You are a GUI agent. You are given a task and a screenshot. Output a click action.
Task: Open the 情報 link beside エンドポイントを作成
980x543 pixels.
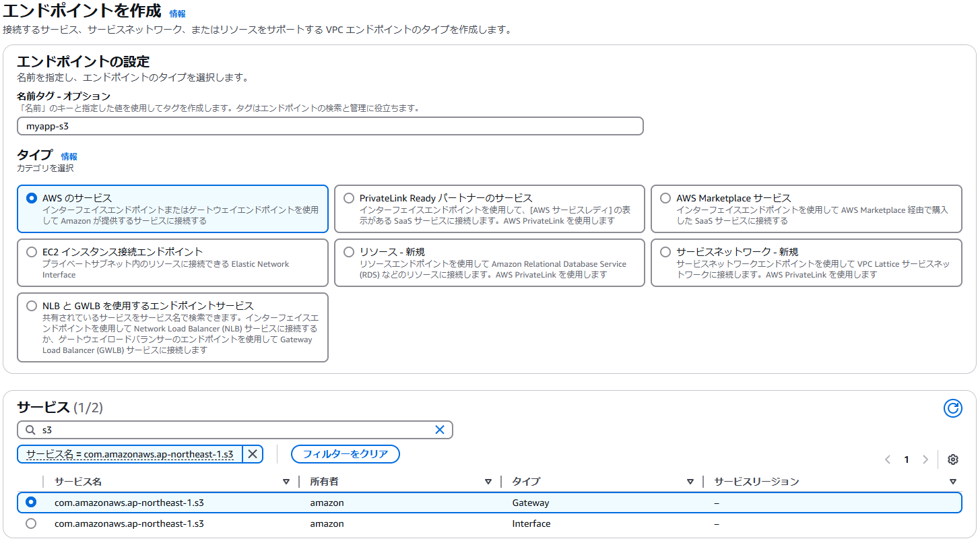tap(177, 13)
